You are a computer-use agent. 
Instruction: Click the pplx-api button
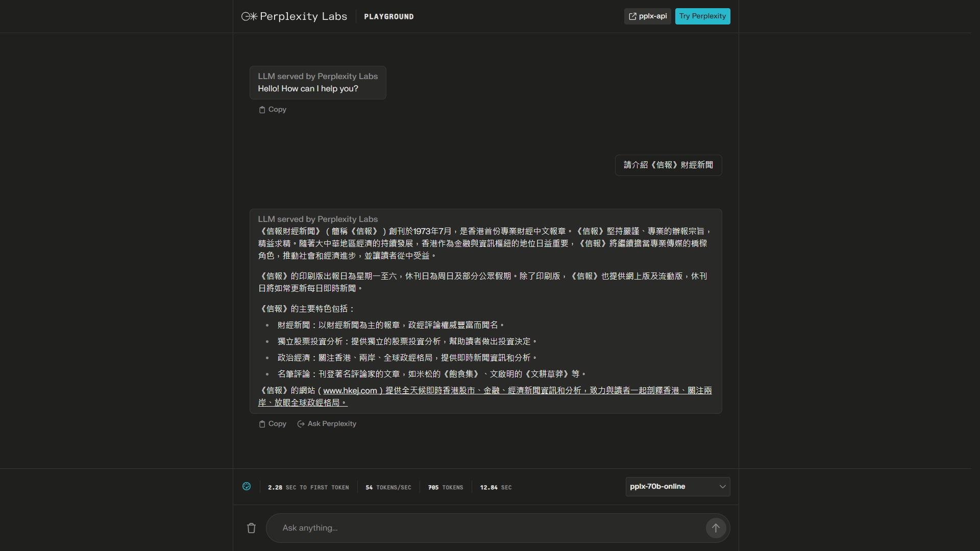click(647, 16)
